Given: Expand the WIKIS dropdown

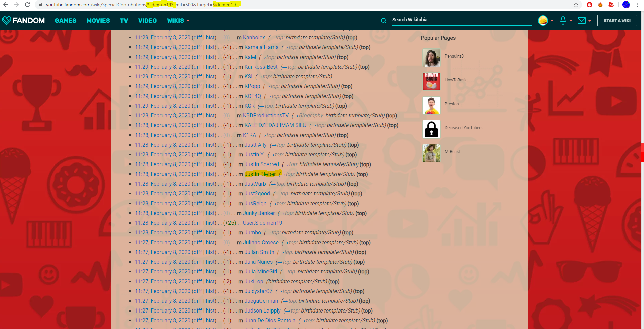Looking at the screenshot, I should coord(178,21).
